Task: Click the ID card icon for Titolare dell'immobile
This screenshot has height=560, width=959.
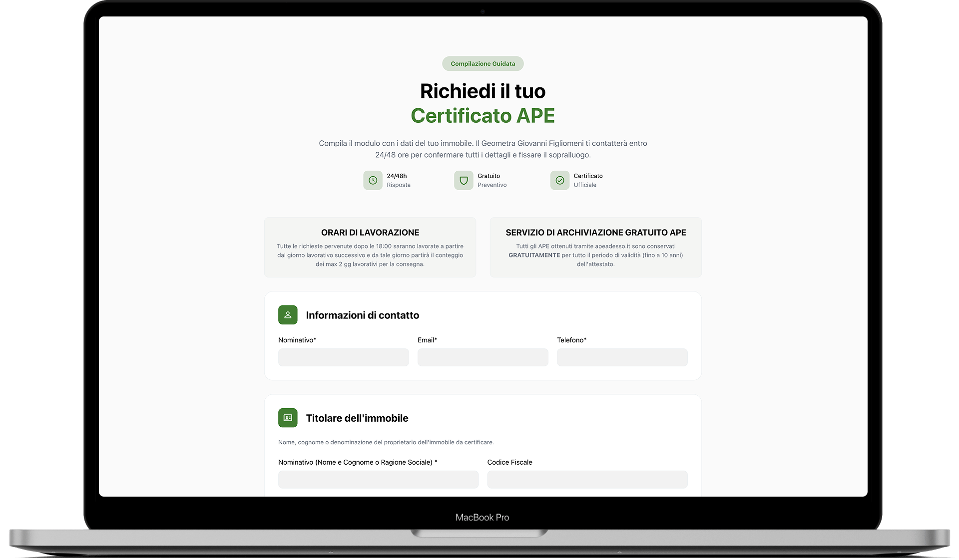Action: (x=288, y=418)
